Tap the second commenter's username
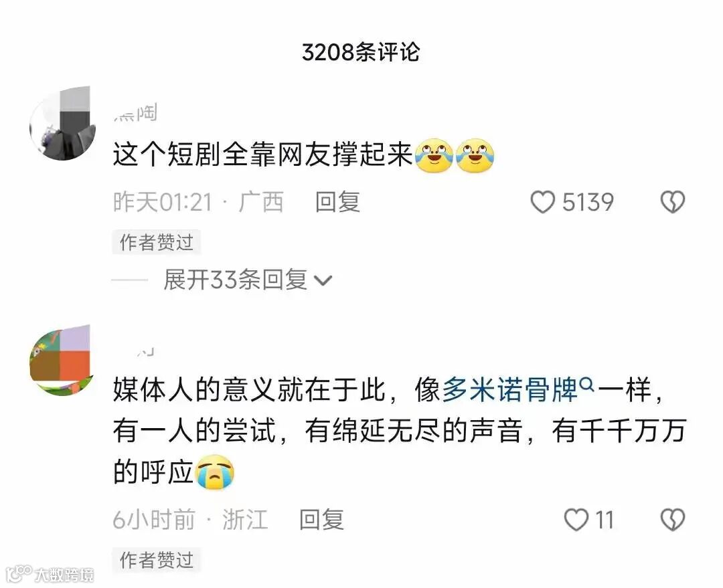Viewport: 723px width, 588px height. [145, 352]
